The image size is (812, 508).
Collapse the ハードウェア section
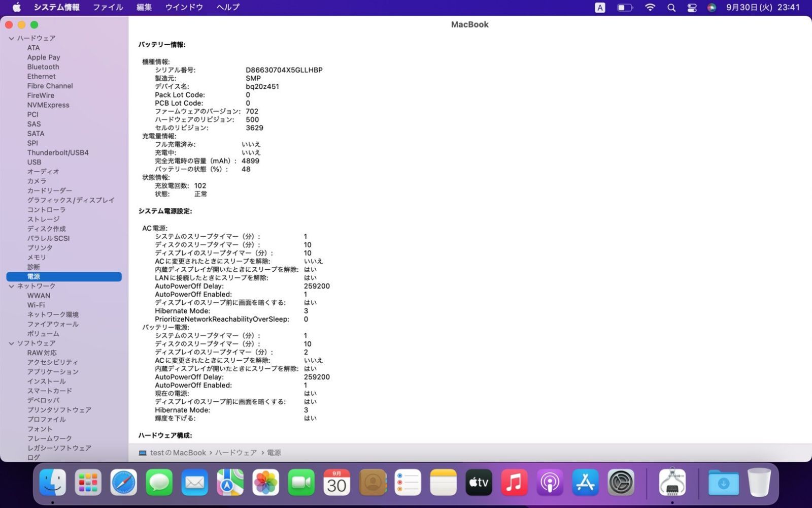[11, 38]
